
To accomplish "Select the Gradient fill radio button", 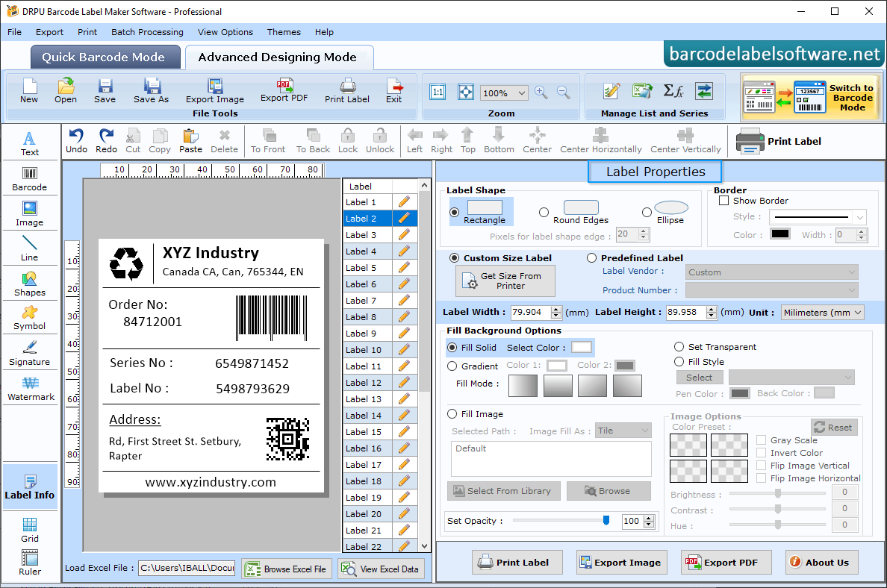I will pyautogui.click(x=452, y=366).
